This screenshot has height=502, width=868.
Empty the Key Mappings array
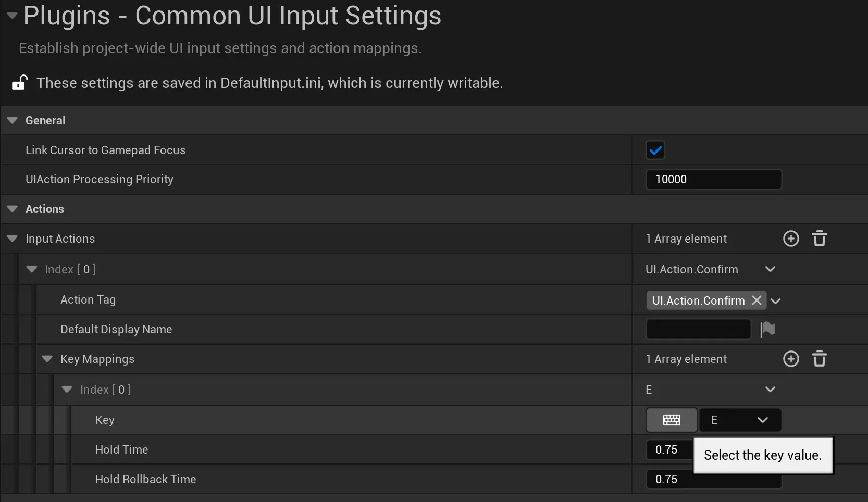tap(820, 359)
